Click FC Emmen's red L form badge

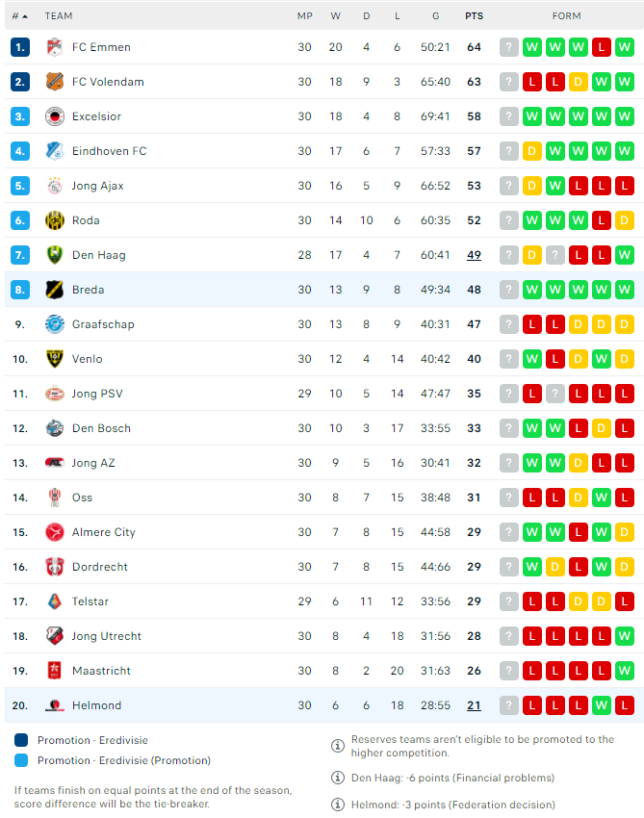602,47
